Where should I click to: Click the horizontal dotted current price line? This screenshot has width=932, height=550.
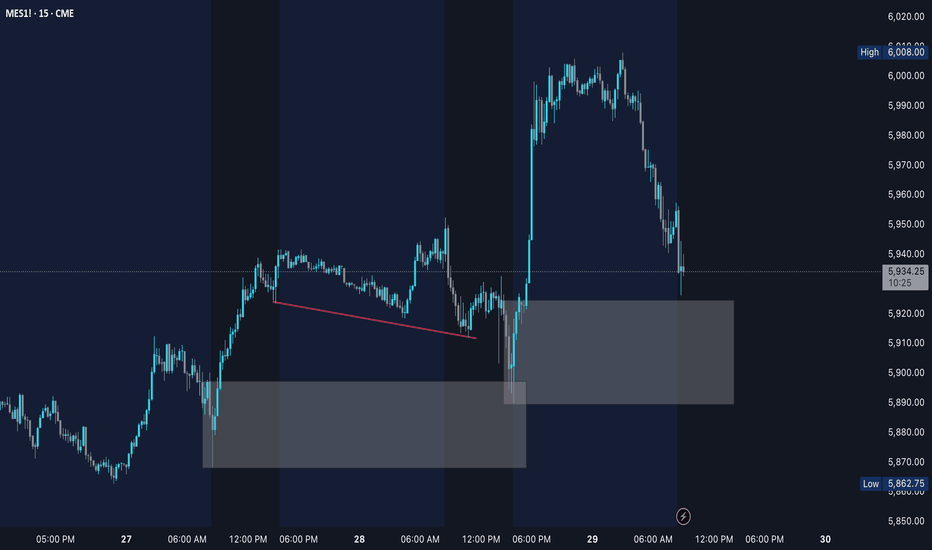(x=440, y=272)
